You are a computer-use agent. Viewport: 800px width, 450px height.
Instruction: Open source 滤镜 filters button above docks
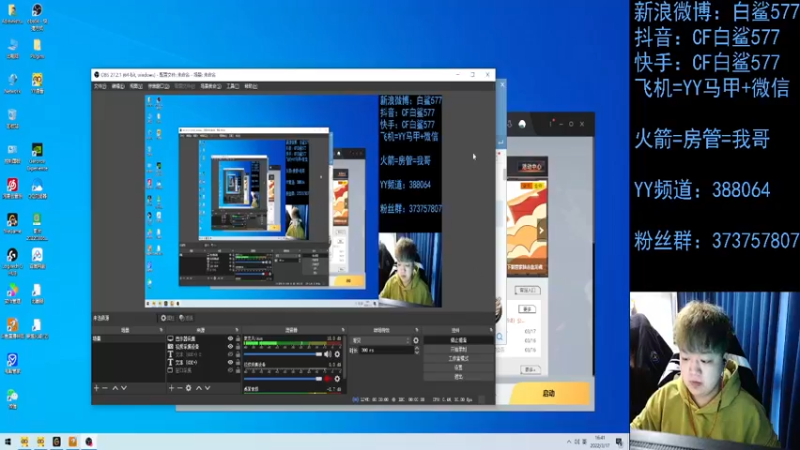(x=186, y=318)
